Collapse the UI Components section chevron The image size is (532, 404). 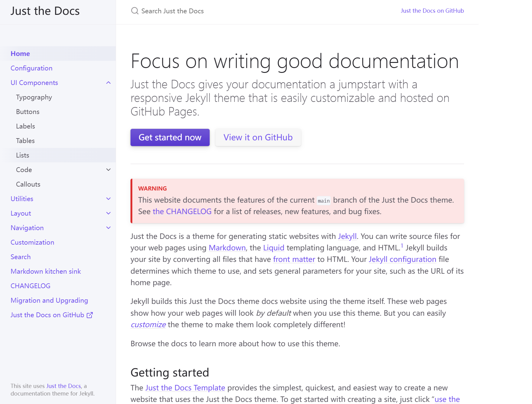coord(108,83)
